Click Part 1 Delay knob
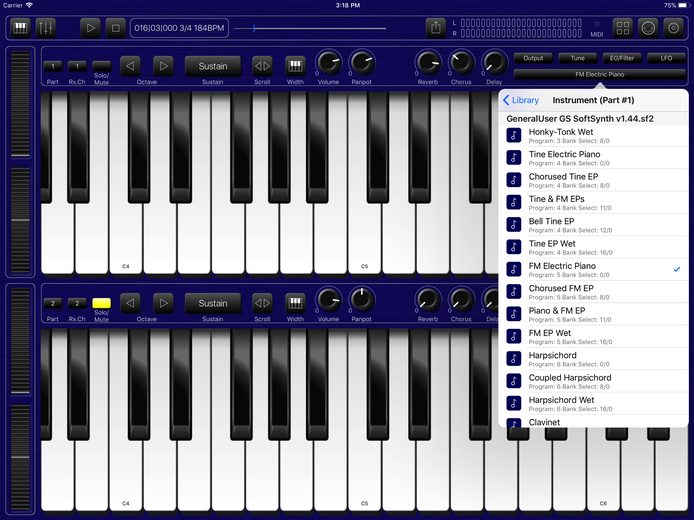694x520 pixels. (x=494, y=62)
